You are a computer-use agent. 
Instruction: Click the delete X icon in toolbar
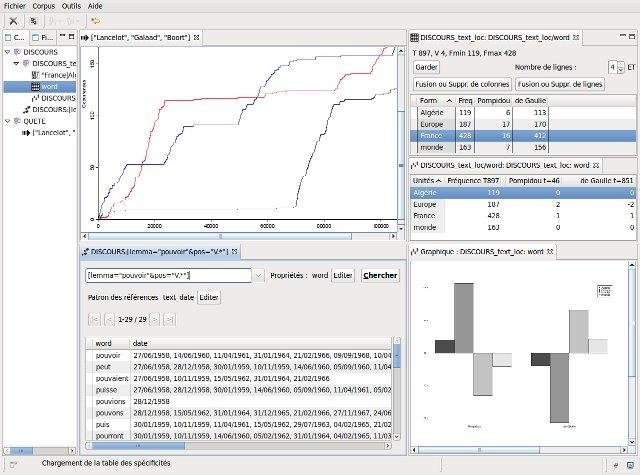(13, 20)
